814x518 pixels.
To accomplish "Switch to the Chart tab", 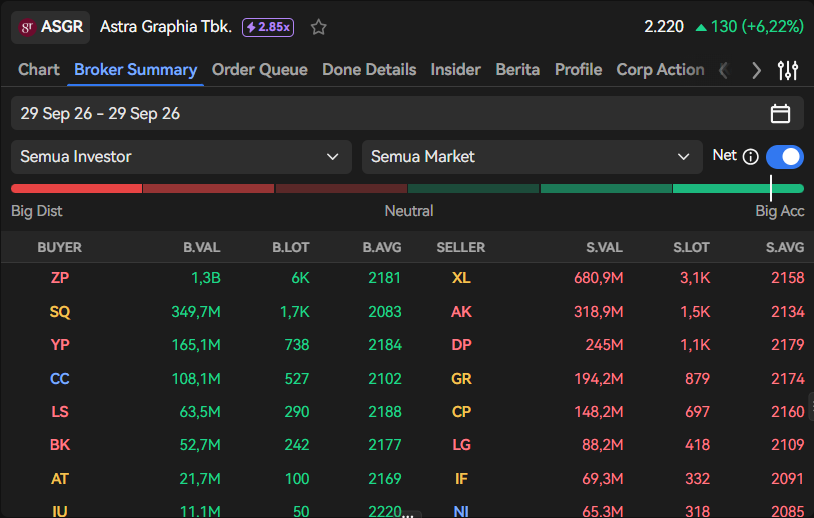I will pyautogui.click(x=39, y=70).
